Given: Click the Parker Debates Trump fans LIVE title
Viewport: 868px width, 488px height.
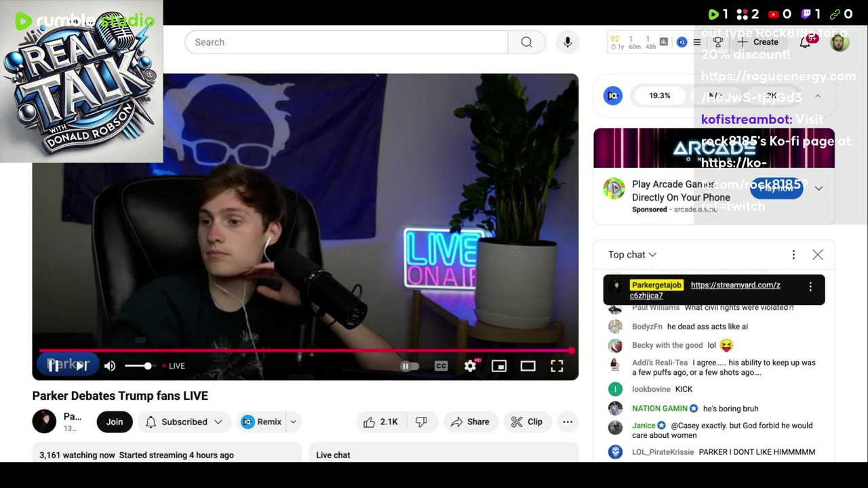Looking at the screenshot, I should click(x=120, y=396).
